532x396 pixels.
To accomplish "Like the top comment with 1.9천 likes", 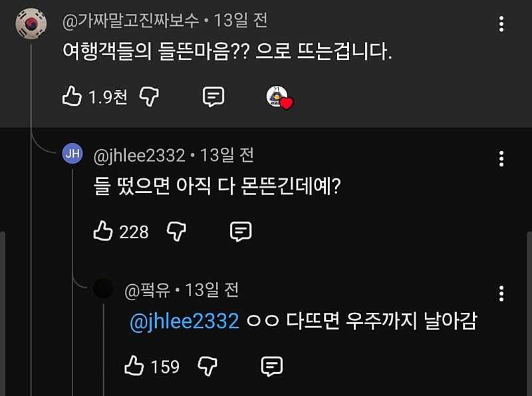I will click(x=72, y=97).
